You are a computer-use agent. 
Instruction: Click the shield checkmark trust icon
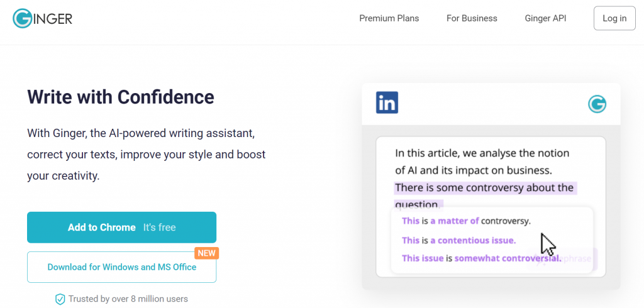click(60, 299)
